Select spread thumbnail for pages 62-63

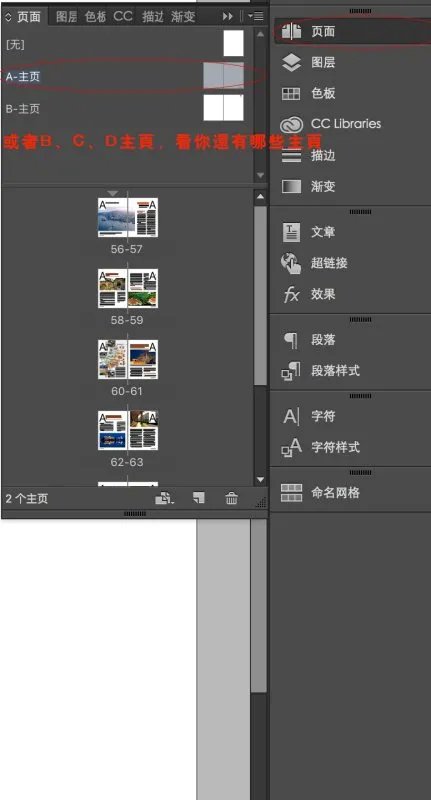pos(128,430)
